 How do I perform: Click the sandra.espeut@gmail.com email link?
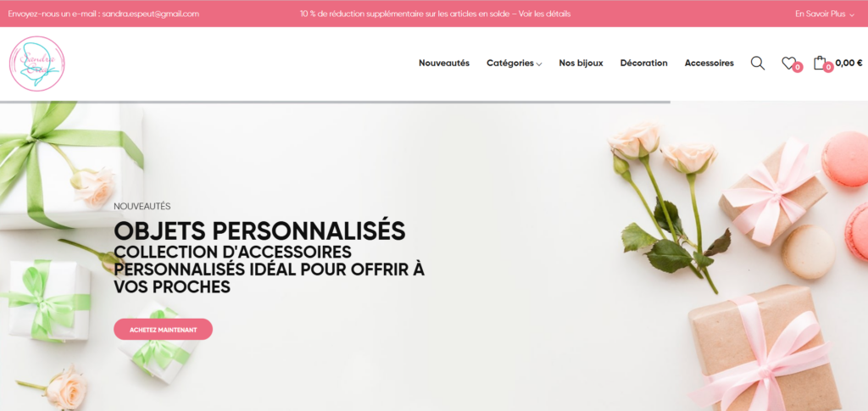151,14
